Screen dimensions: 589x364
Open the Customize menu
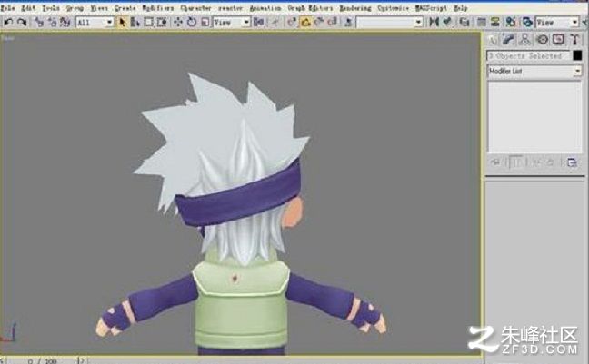pos(393,8)
